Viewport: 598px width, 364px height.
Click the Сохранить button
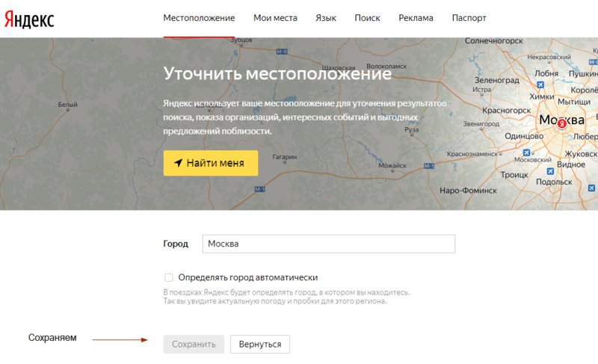tap(194, 344)
